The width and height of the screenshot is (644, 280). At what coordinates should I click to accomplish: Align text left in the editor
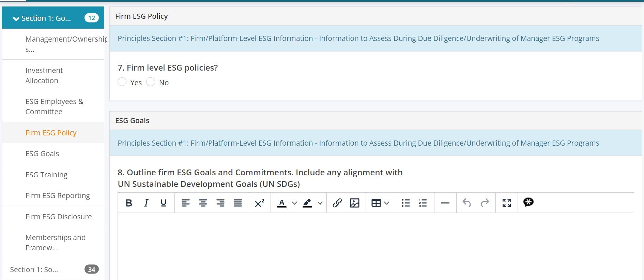click(185, 203)
